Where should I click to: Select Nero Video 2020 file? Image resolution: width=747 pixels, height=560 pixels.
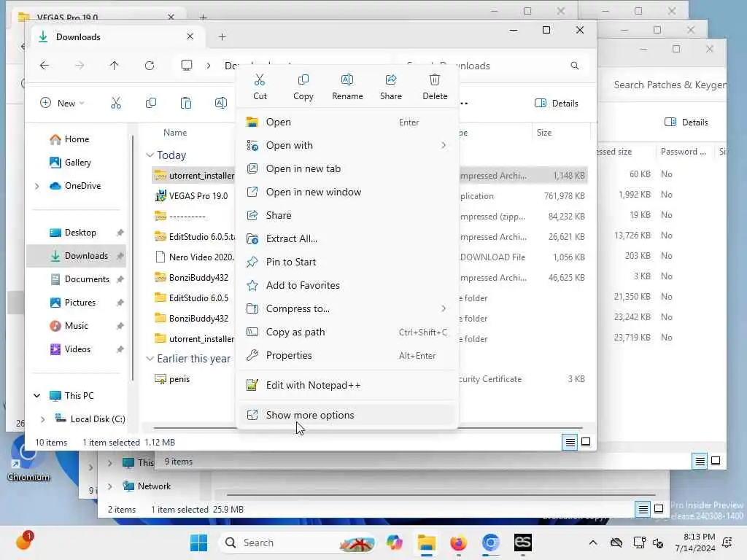pos(193,257)
